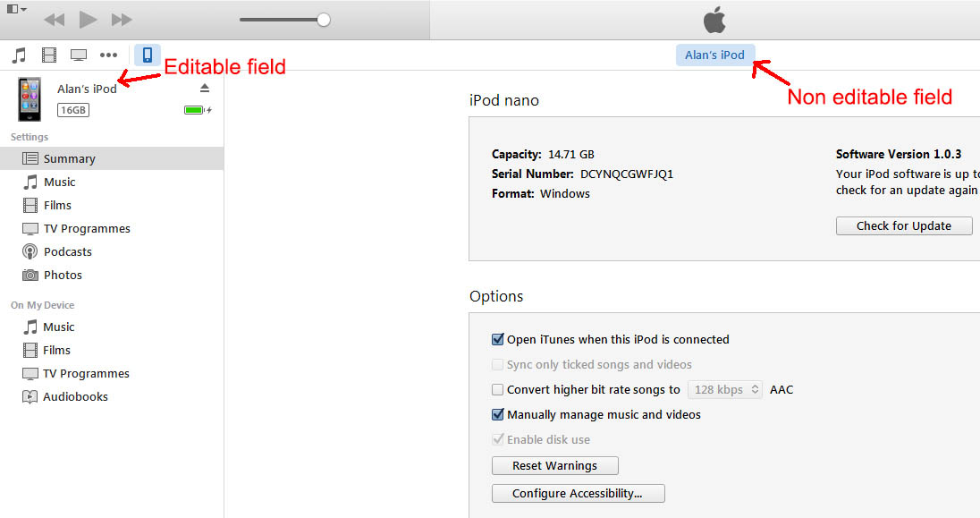Click Configure Accessibility button
The width and height of the screenshot is (980, 518).
pyautogui.click(x=579, y=493)
